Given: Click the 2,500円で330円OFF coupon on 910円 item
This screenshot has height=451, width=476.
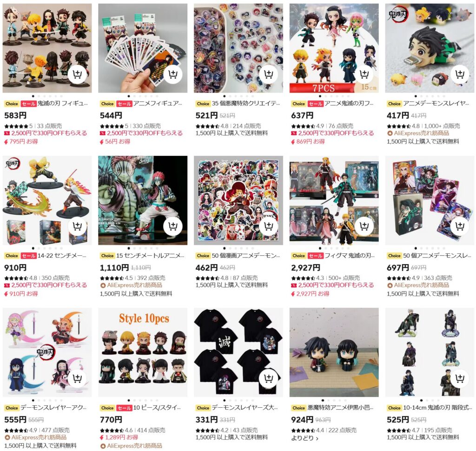Looking at the screenshot, I should pos(46,285).
